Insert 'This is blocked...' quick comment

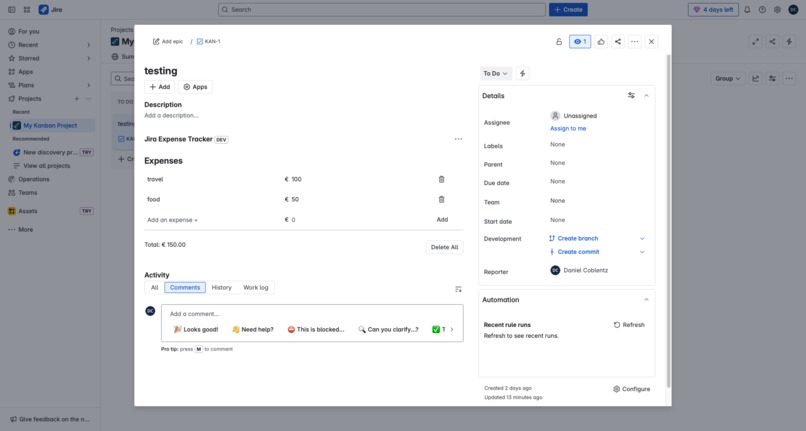(316, 330)
